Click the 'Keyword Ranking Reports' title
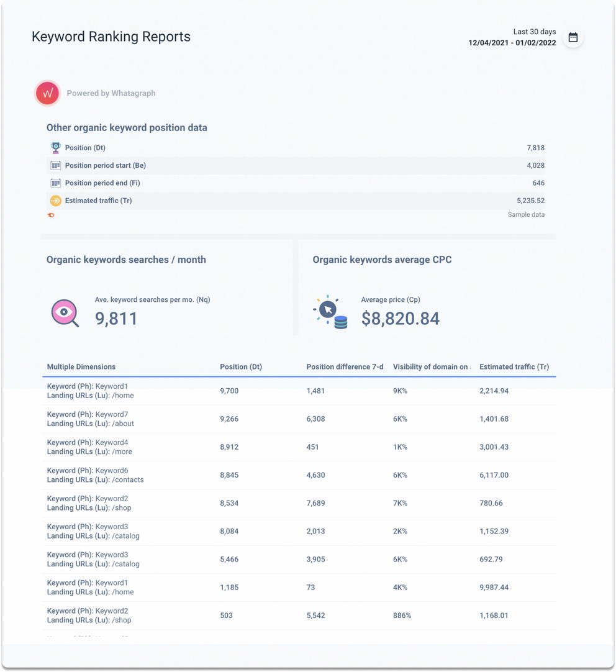Viewport: 616px width, 672px height. pyautogui.click(x=111, y=37)
